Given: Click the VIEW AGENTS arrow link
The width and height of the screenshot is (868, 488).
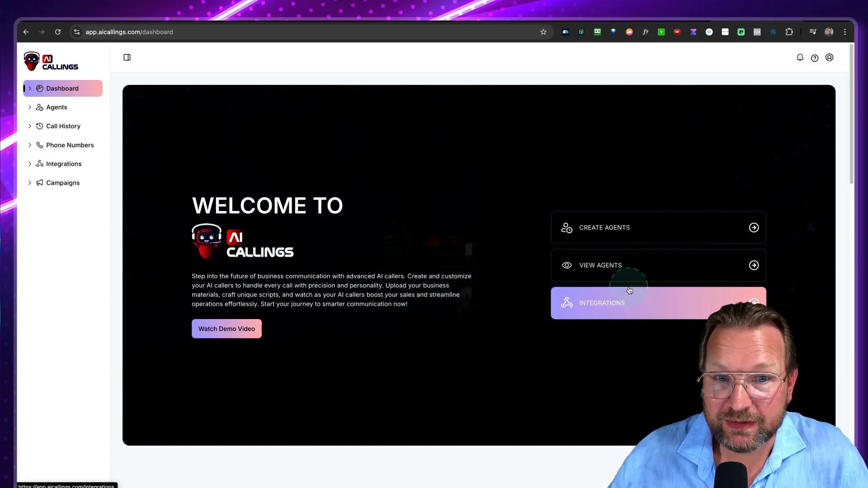Looking at the screenshot, I should tap(754, 264).
